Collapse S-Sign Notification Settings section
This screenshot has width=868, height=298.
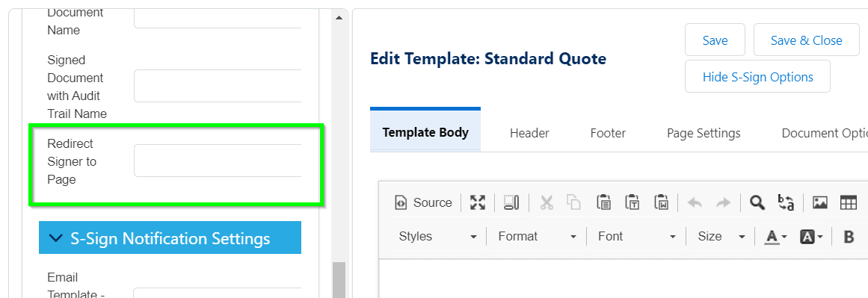pos(170,238)
